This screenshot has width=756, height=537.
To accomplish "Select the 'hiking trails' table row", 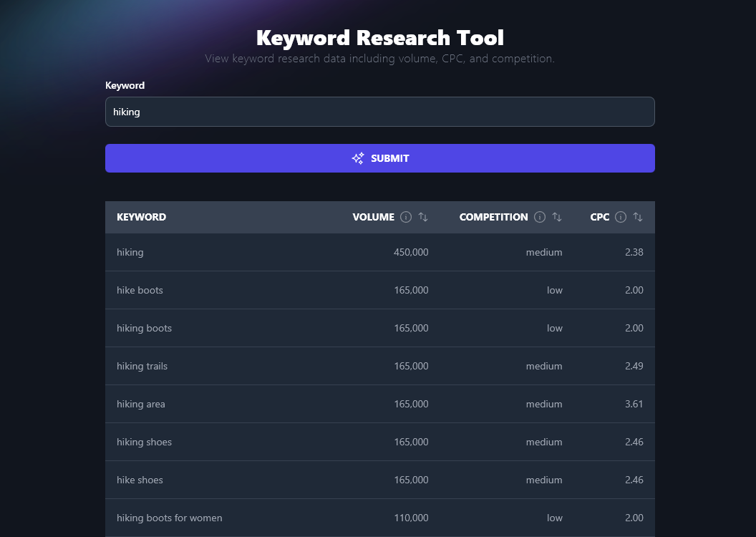I will coord(379,366).
